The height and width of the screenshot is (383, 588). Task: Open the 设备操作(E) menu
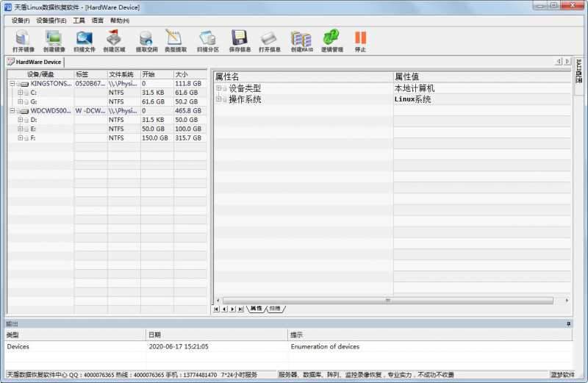[x=51, y=21]
